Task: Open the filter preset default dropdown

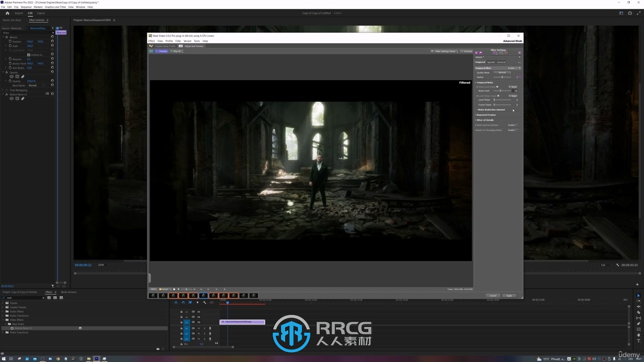Action: pyautogui.click(x=498, y=57)
